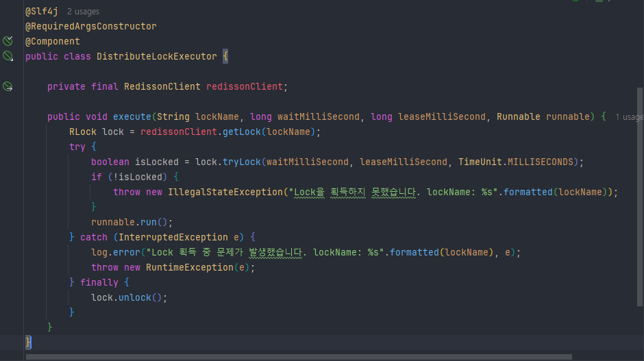644x361 pixels.
Task: Click the 'private' keyword of the field
Action: click(66, 87)
